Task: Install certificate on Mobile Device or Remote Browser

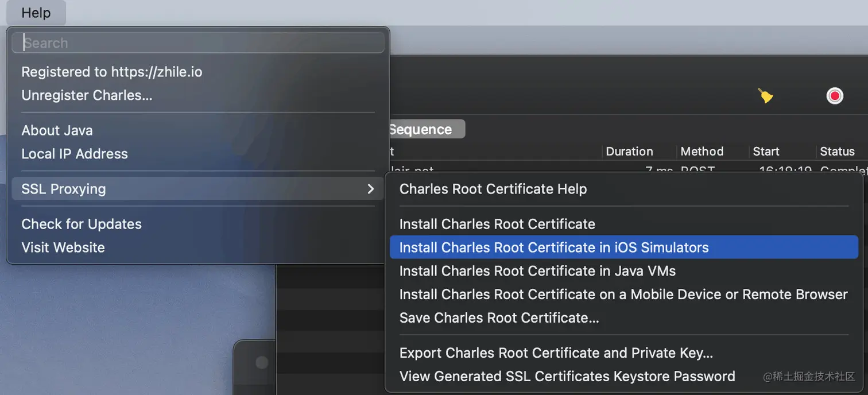Action: (624, 295)
